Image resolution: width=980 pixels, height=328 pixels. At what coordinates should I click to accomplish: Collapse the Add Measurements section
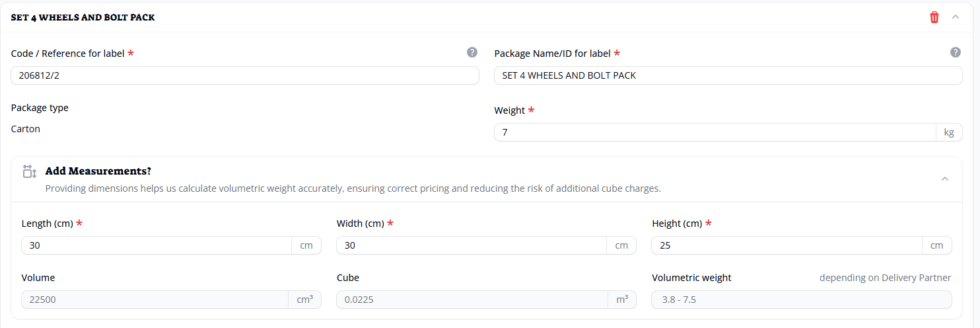944,179
